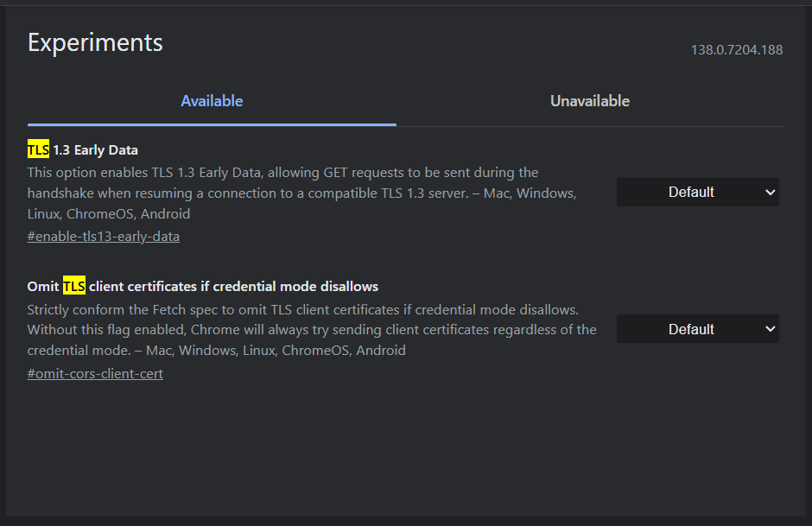The width and height of the screenshot is (812, 526).
Task: Click the chevron arrow on TLS 1.3 Early Data select
Action: tap(771, 193)
